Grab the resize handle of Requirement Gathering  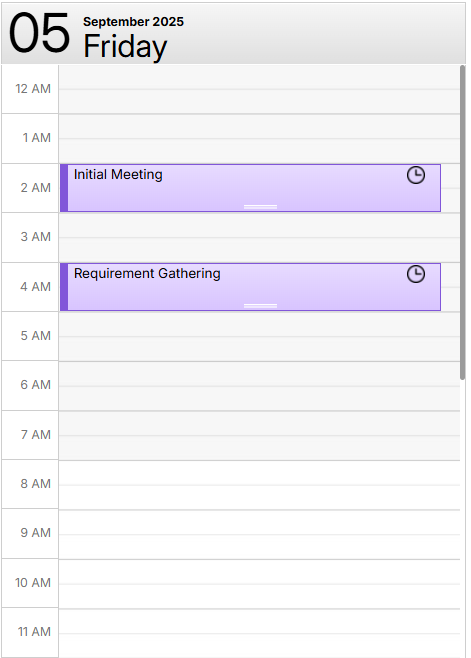click(260, 306)
